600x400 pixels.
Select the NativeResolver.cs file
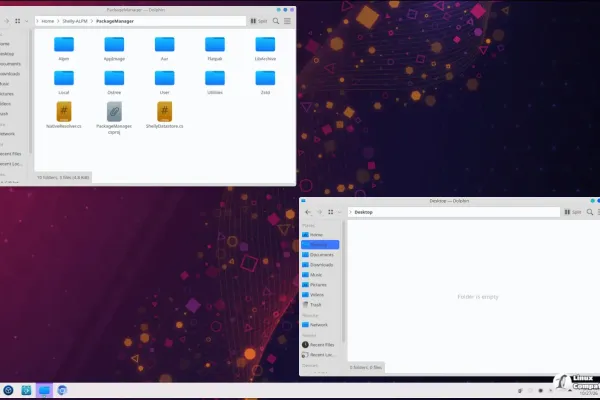[64, 115]
